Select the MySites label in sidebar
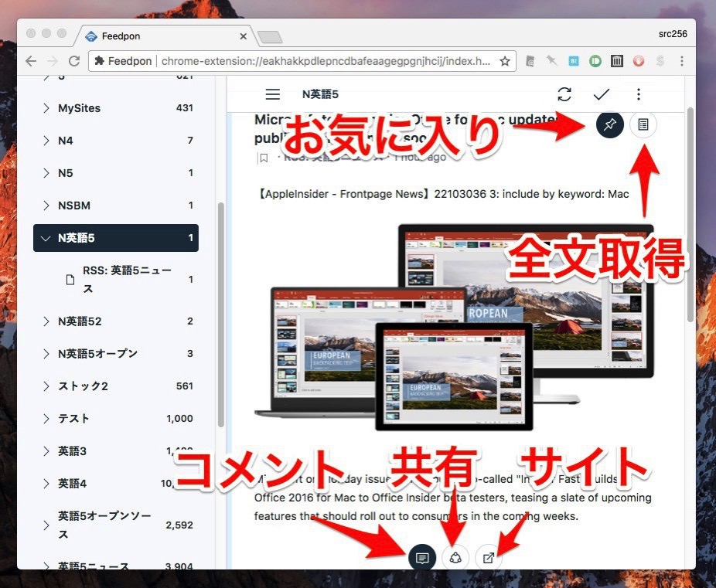The width and height of the screenshot is (716, 588). click(79, 108)
